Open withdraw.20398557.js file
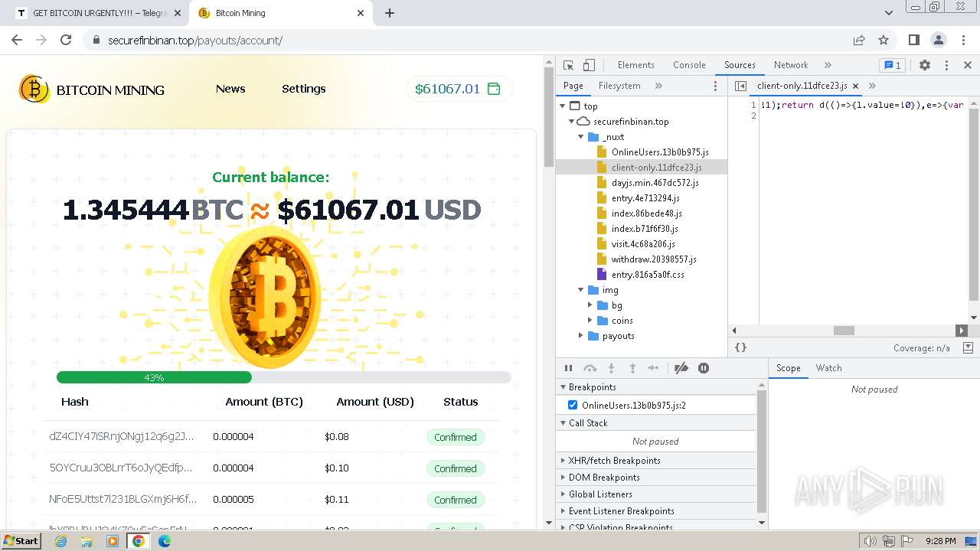980x551 pixels. (654, 259)
